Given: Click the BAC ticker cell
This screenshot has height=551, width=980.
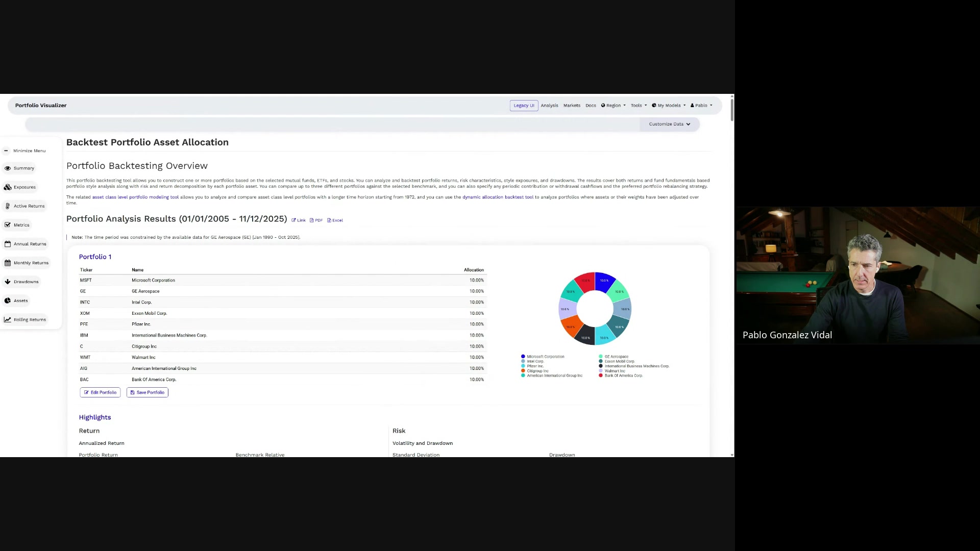Looking at the screenshot, I should [x=84, y=380].
